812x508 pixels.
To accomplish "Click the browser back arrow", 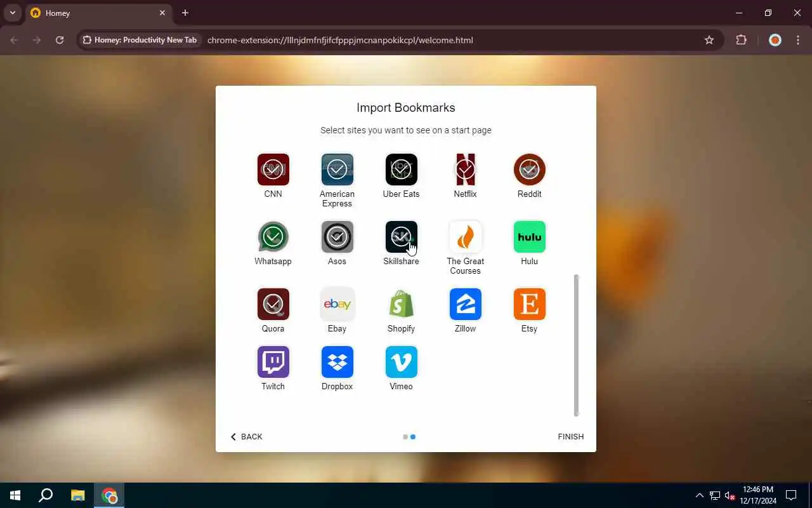I will (x=14, y=40).
